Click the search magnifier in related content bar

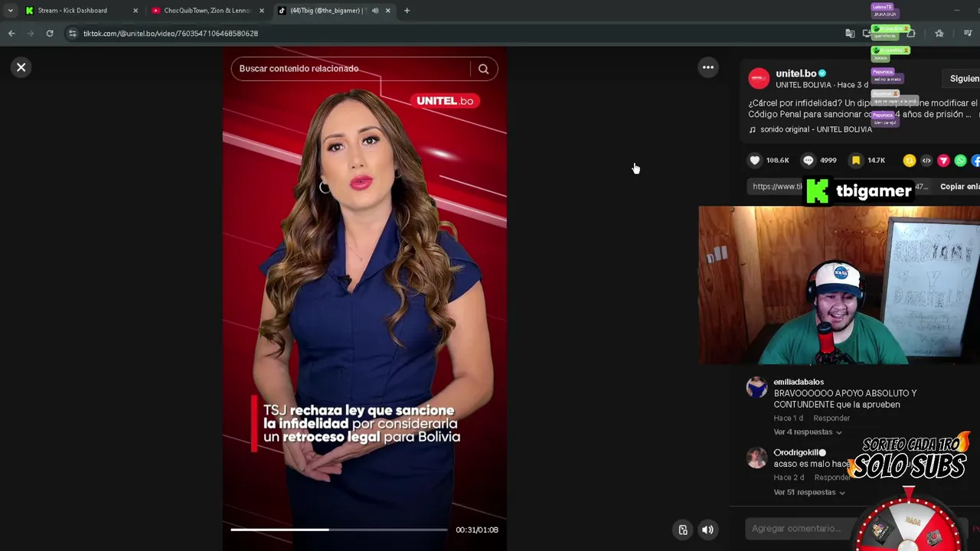pos(483,69)
